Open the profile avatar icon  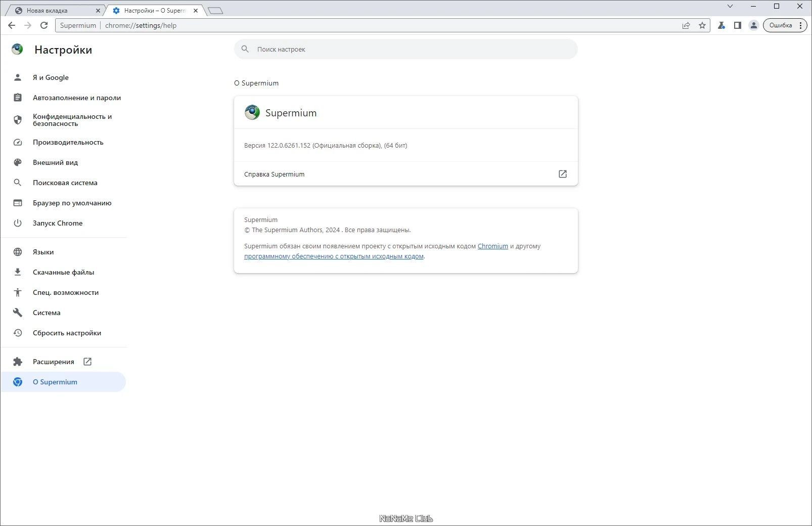tap(753, 25)
